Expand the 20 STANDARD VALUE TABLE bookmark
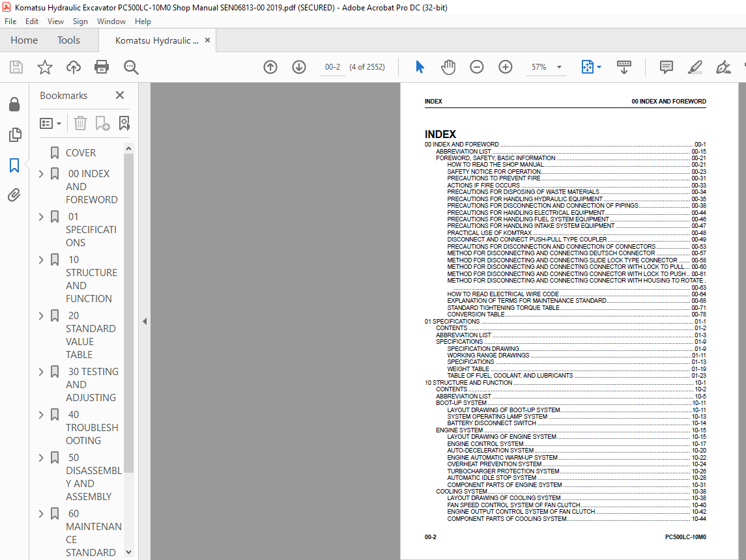The height and width of the screenshot is (560, 746). (x=41, y=316)
